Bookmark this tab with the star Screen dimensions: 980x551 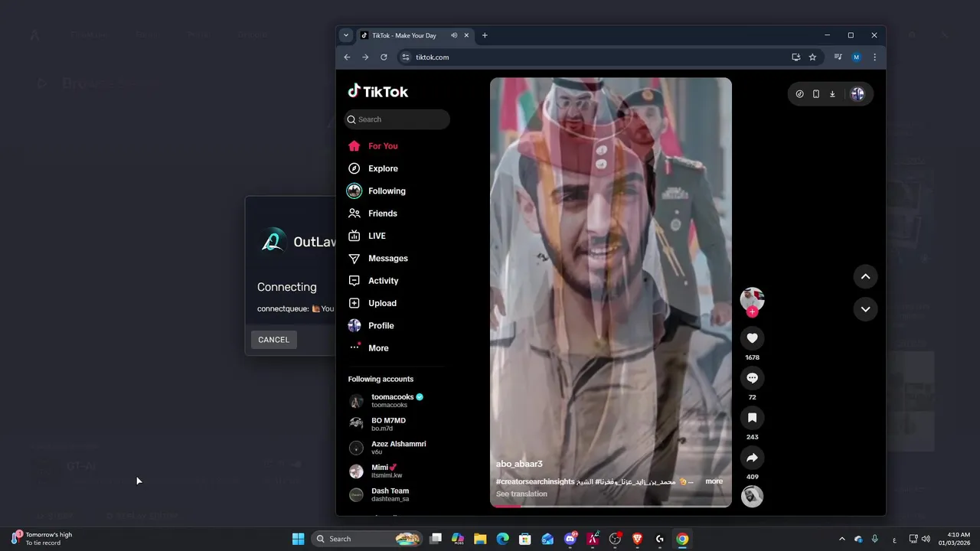(812, 57)
